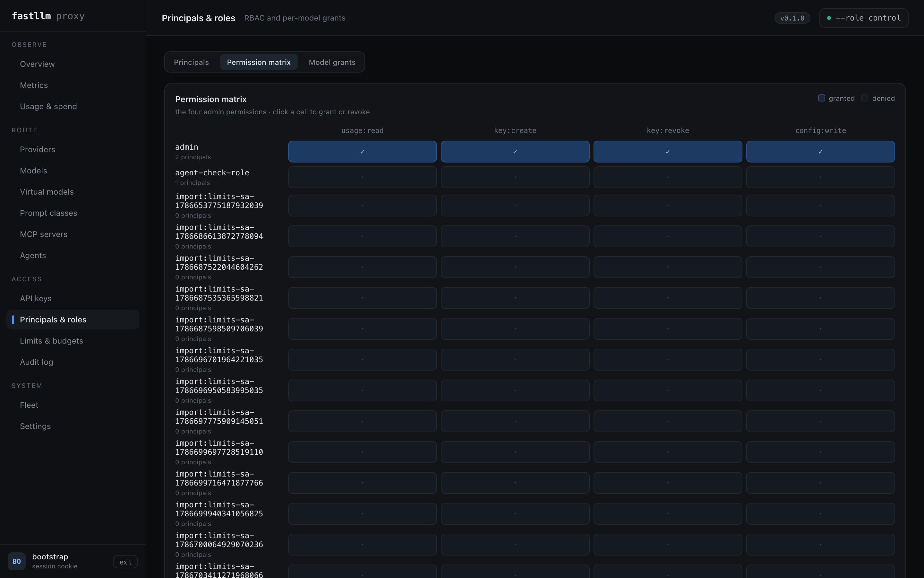Image resolution: width=924 pixels, height=578 pixels.
Task: Go to Prompt classes
Action: coord(73,213)
